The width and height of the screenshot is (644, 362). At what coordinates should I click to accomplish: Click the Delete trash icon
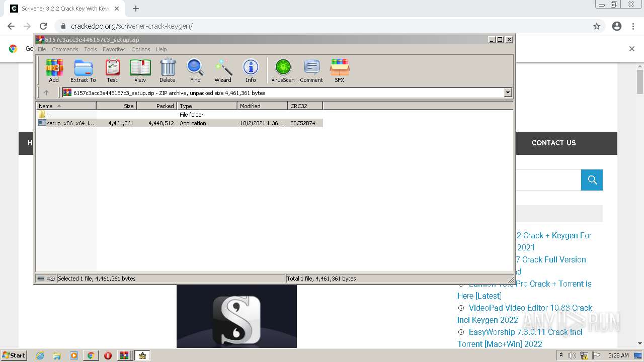(168, 71)
